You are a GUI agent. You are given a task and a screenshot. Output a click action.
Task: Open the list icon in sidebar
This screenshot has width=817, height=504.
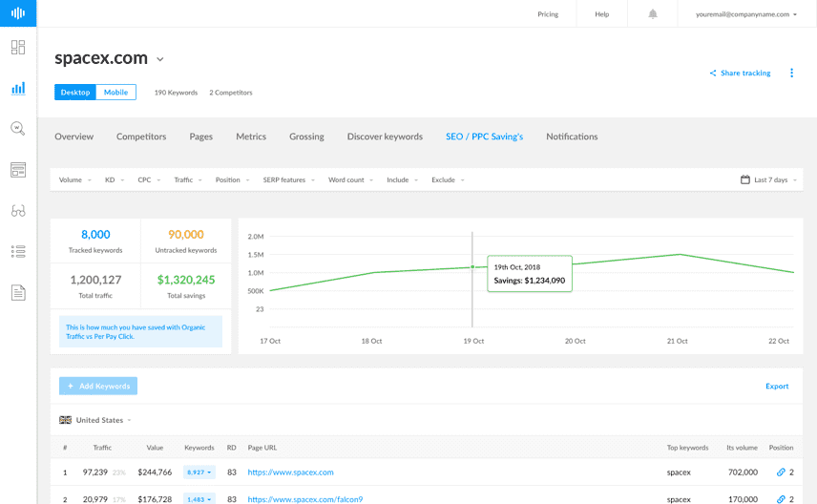pos(18,251)
